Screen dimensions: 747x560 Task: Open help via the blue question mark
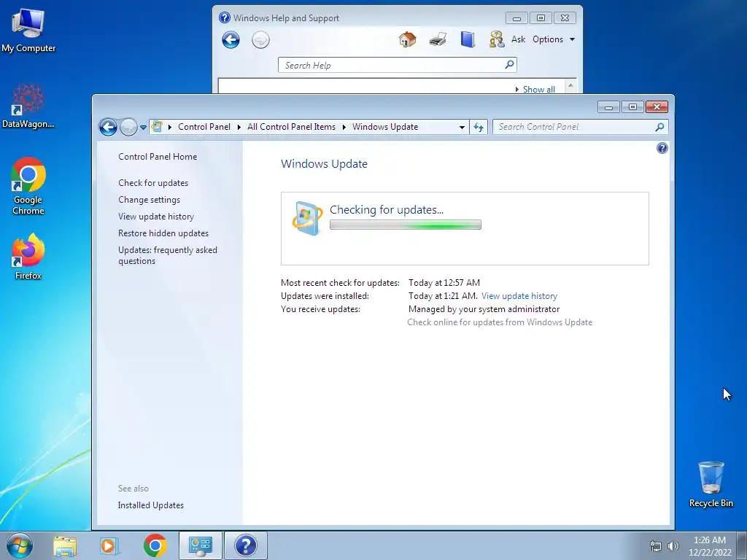662,148
